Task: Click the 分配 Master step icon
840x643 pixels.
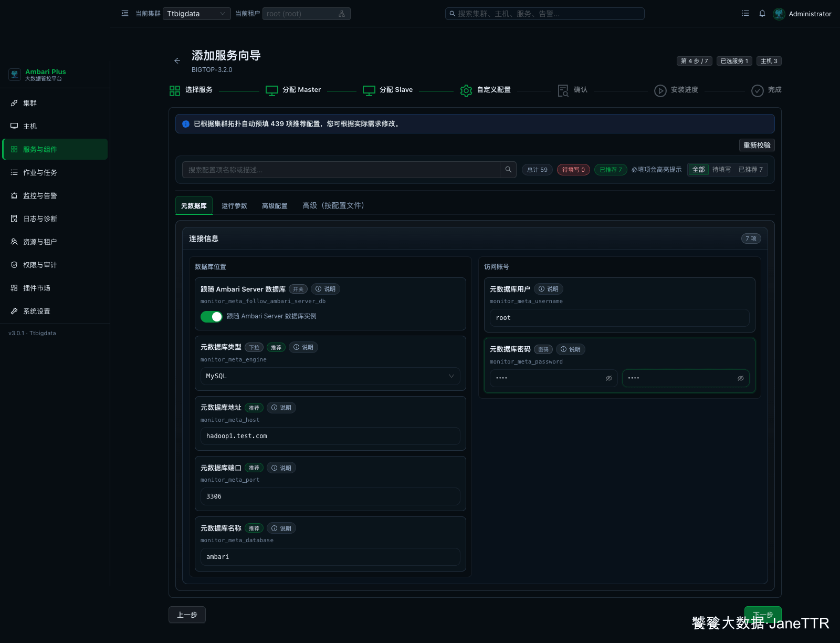Action: 272,90
